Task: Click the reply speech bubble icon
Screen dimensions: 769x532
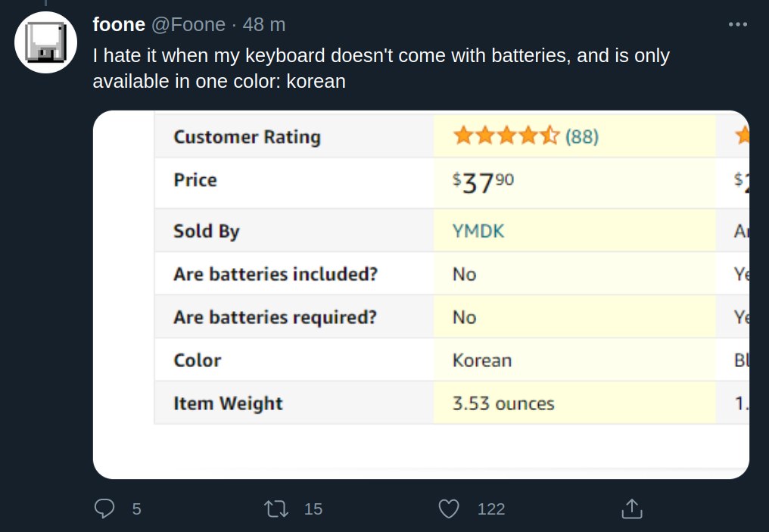Action: pyautogui.click(x=104, y=509)
